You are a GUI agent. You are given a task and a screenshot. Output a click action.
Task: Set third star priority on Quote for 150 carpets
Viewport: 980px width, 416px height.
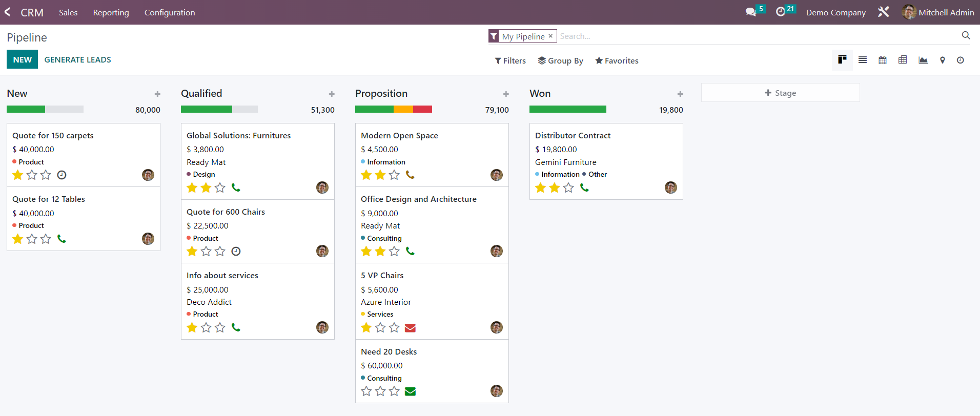(x=46, y=175)
